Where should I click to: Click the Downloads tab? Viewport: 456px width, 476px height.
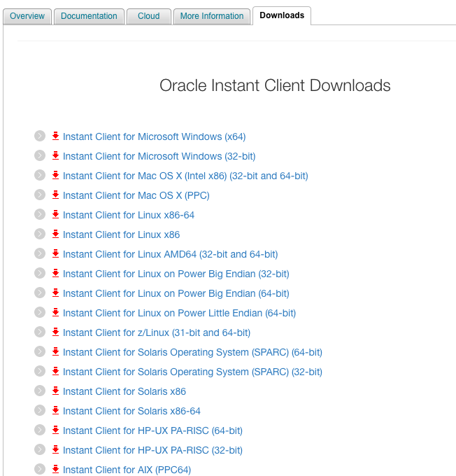(282, 15)
